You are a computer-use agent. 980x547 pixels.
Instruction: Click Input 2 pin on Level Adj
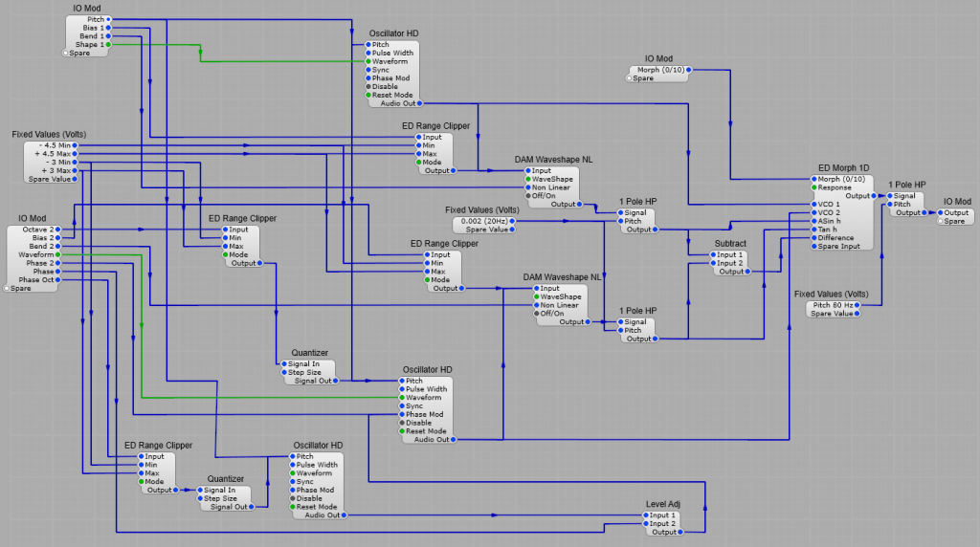644,524
